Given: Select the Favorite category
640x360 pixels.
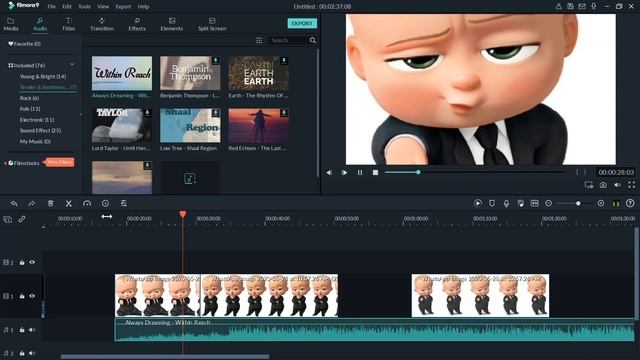Looking at the screenshot, I should click(24, 44).
